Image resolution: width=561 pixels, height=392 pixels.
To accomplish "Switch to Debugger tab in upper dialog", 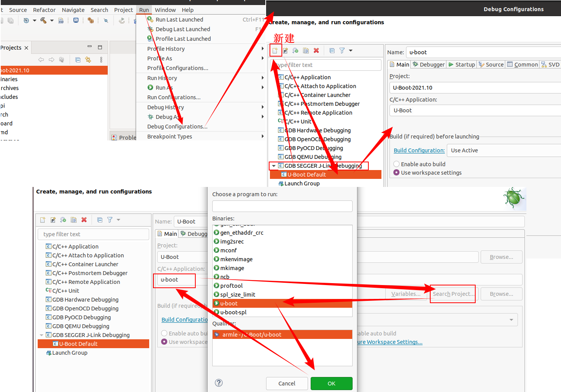I will (428, 65).
